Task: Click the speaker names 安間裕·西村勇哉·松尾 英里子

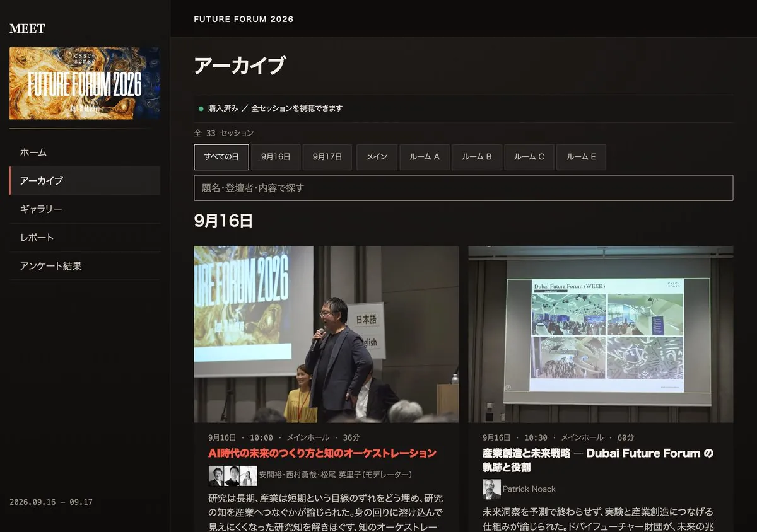Action: (335, 475)
